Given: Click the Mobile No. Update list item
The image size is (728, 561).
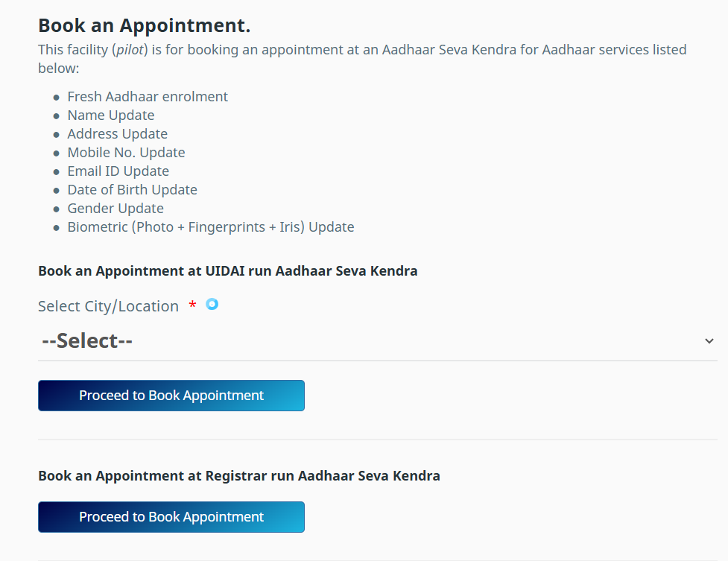Looking at the screenshot, I should coord(126,152).
